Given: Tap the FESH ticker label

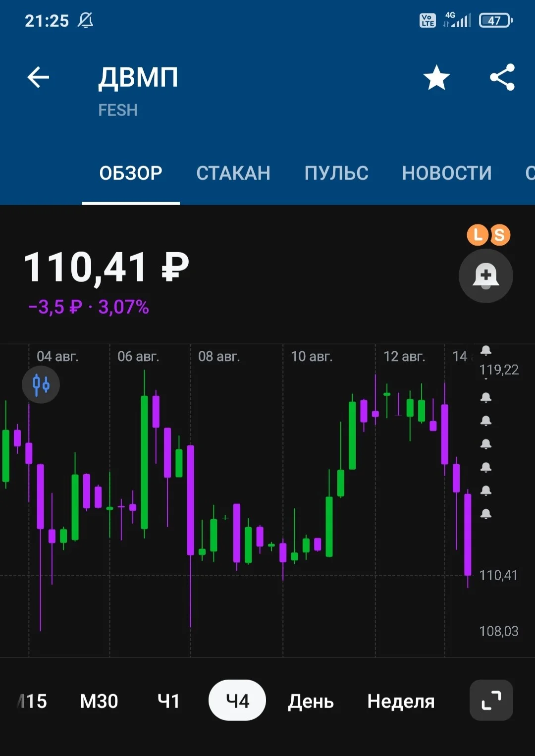Looking at the screenshot, I should (118, 110).
